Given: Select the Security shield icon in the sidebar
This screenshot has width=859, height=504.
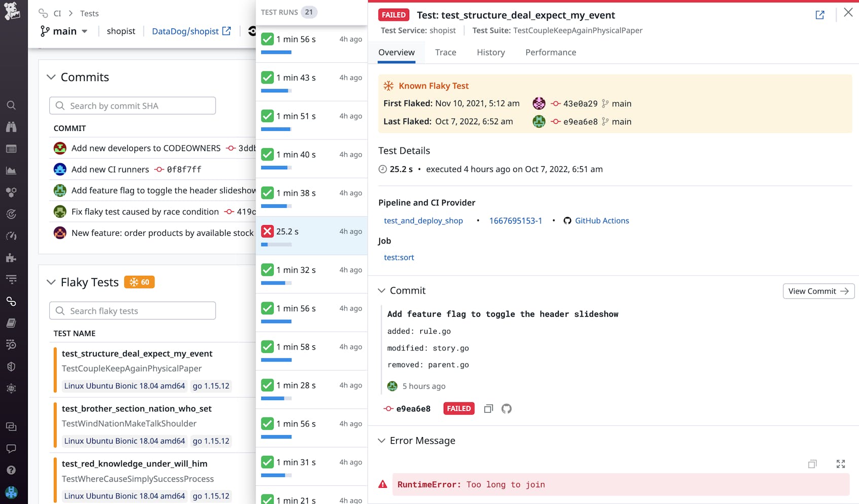Looking at the screenshot, I should click(11, 367).
